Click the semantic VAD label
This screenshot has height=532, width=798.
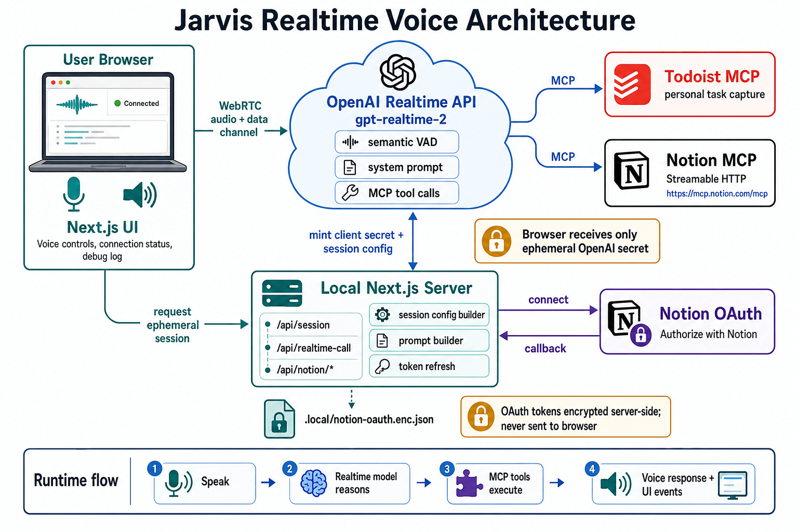click(403, 142)
